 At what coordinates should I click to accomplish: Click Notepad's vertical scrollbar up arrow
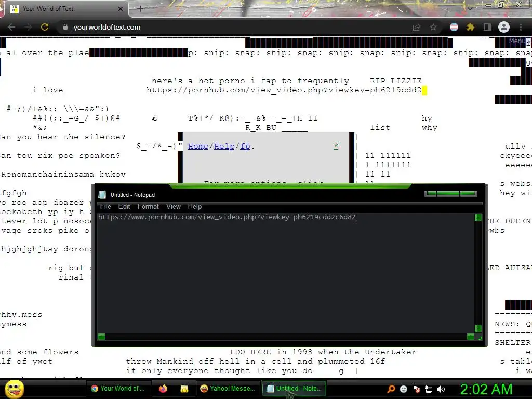[x=478, y=217]
